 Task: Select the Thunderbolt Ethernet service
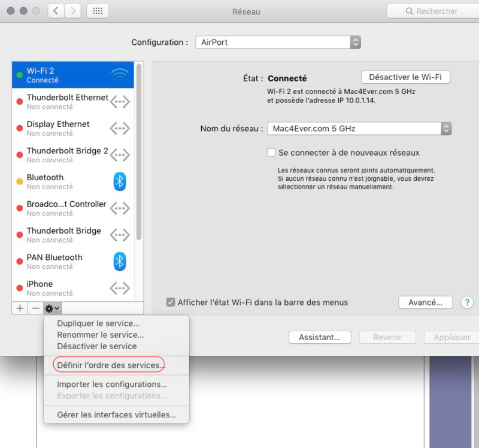[x=72, y=102]
